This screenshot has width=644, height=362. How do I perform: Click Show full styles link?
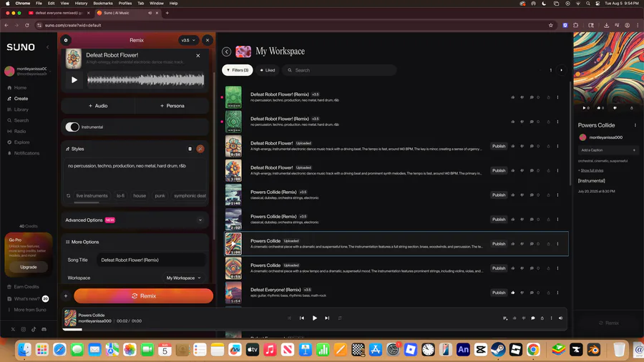pyautogui.click(x=592, y=170)
